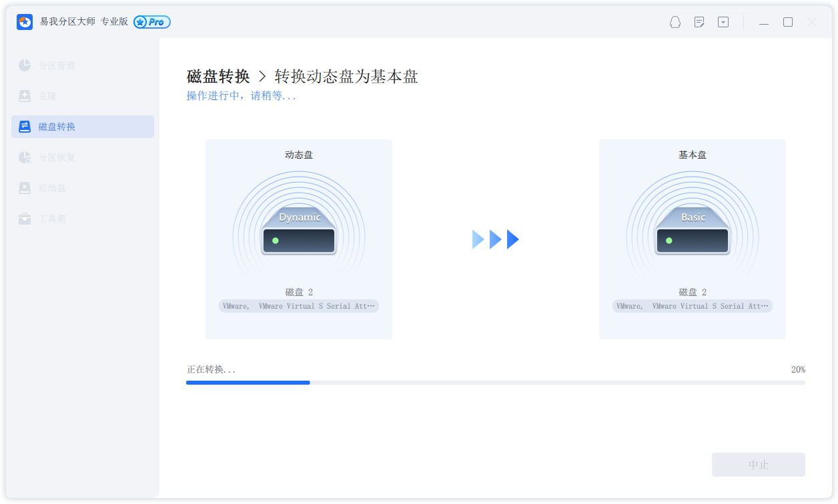838x504 pixels.
Task: Minimize the partition master window
Action: pos(764,23)
